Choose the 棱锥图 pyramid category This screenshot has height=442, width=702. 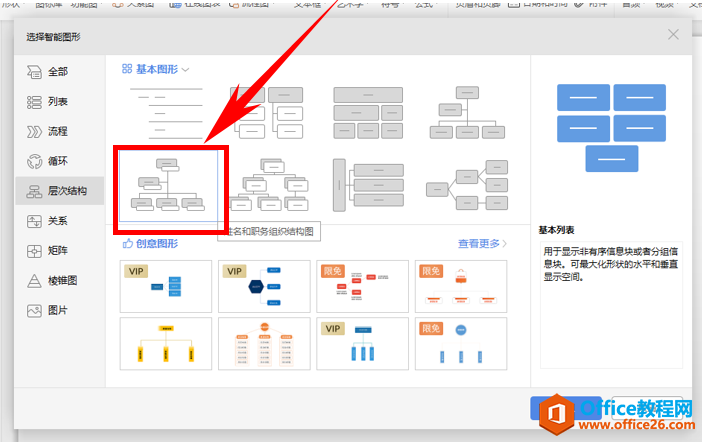click(x=52, y=281)
